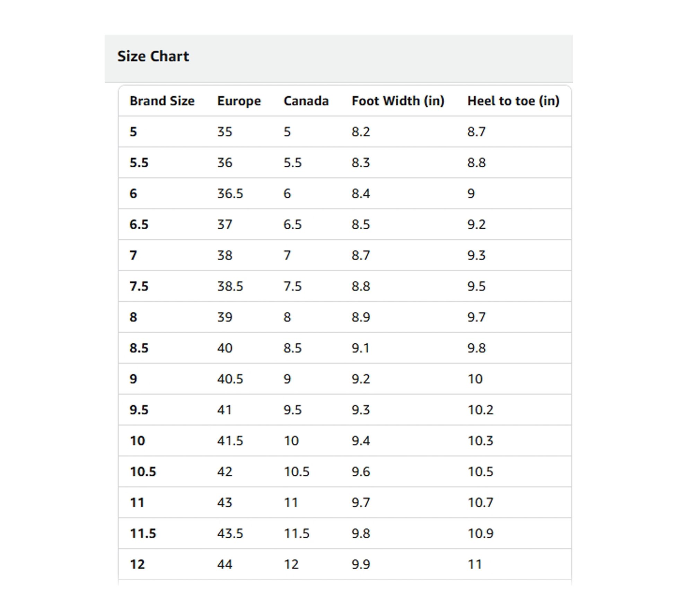The height and width of the screenshot is (616, 693).
Task: Click the heel to toe 10.2 value
Action: [480, 410]
